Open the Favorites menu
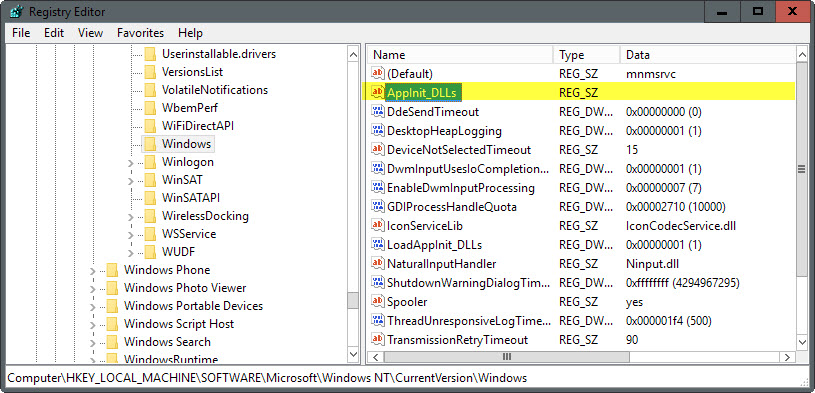Viewport: 815px width, 393px height. 140,33
